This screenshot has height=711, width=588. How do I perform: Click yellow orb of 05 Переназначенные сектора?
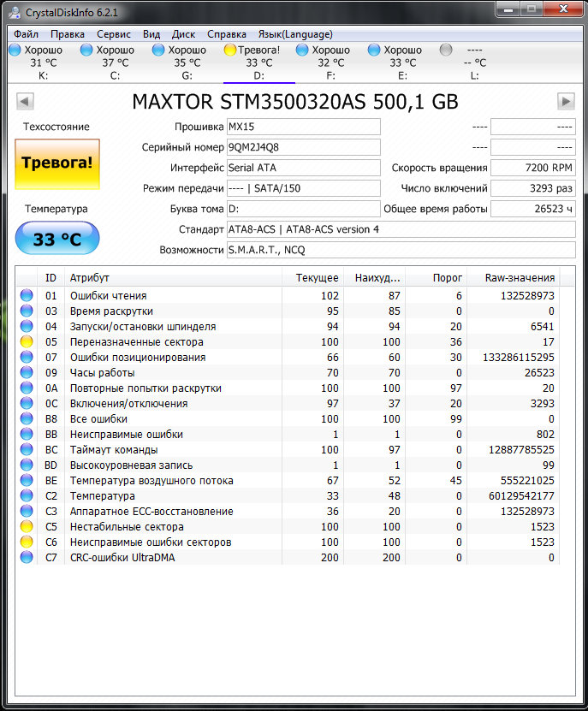pyautogui.click(x=27, y=341)
